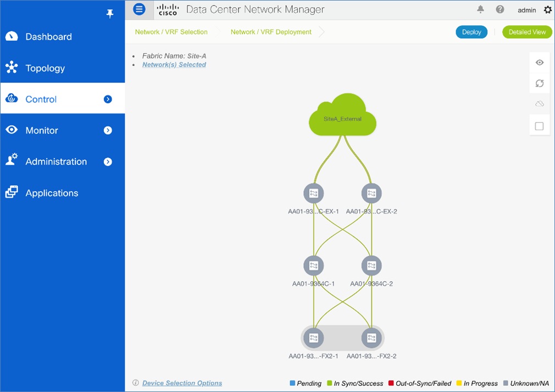The width and height of the screenshot is (555, 392).
Task: Click the cloud icon in right toolbar
Action: [x=540, y=104]
